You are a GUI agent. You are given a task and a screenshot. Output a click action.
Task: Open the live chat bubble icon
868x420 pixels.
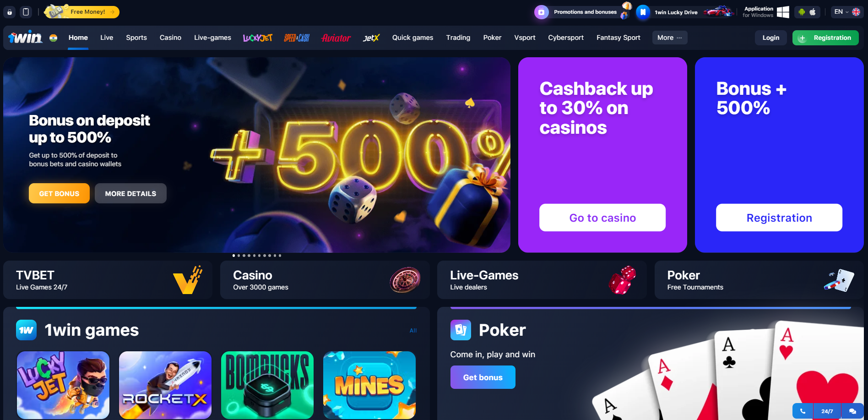pos(852,411)
